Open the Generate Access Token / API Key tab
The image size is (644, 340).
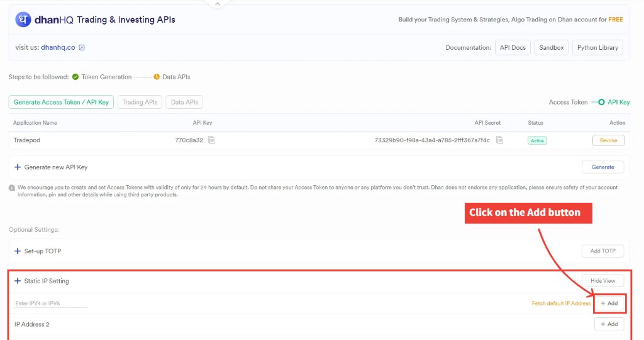click(x=61, y=103)
